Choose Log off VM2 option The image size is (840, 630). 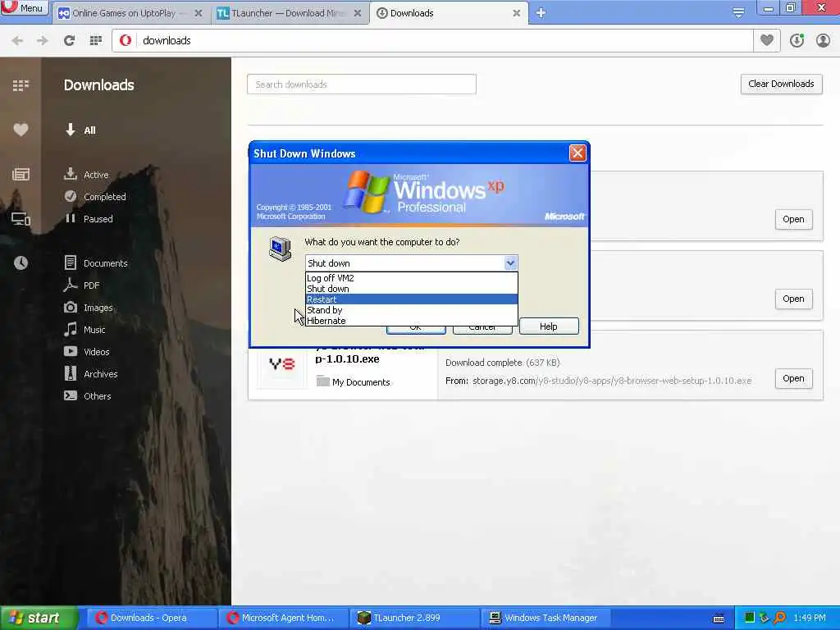coord(412,278)
